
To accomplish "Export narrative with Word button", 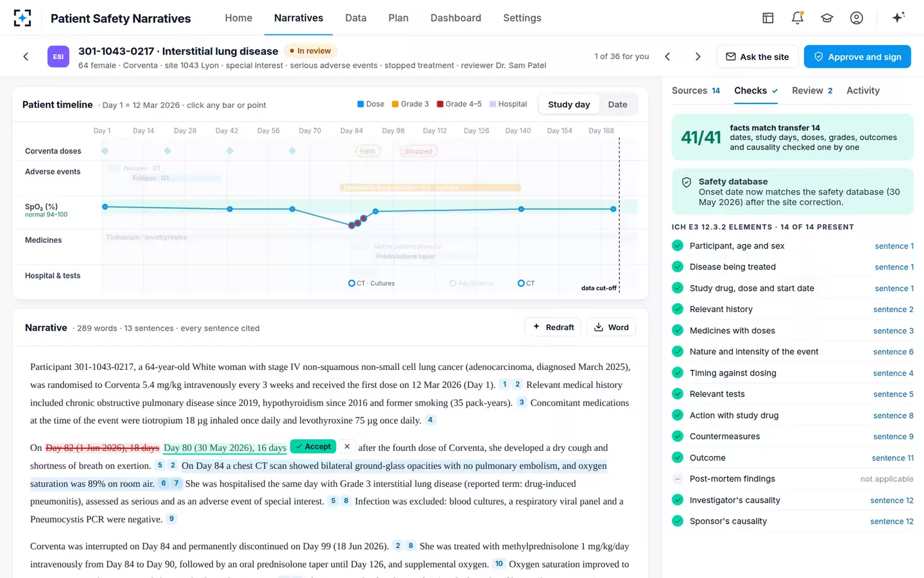I will 611,327.
